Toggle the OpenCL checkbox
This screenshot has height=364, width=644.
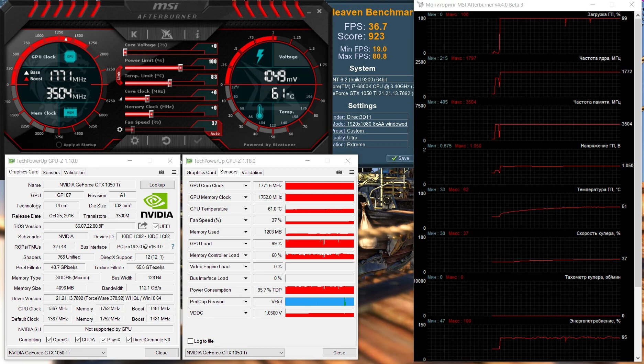(49, 340)
